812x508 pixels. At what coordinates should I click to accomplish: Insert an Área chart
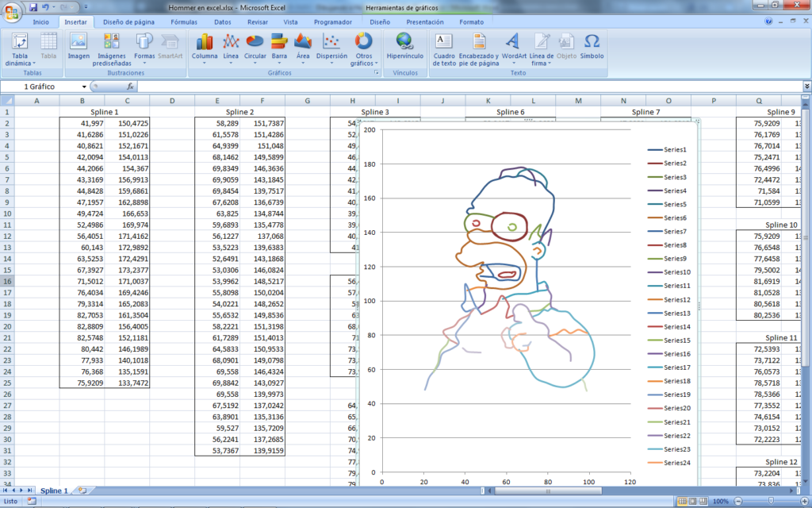pyautogui.click(x=303, y=50)
